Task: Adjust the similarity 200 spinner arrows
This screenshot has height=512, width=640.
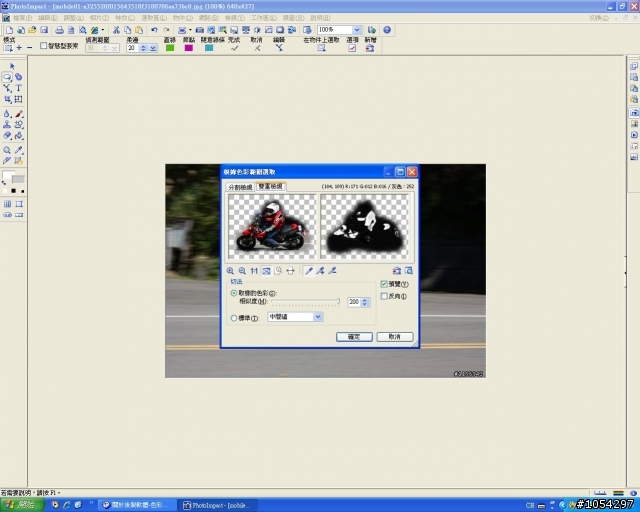Action: (x=365, y=302)
